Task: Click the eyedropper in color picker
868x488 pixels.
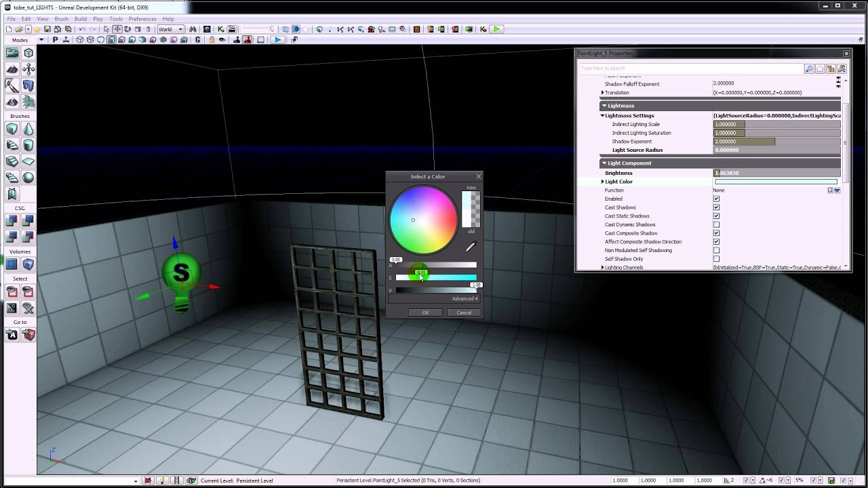Action: [x=471, y=247]
